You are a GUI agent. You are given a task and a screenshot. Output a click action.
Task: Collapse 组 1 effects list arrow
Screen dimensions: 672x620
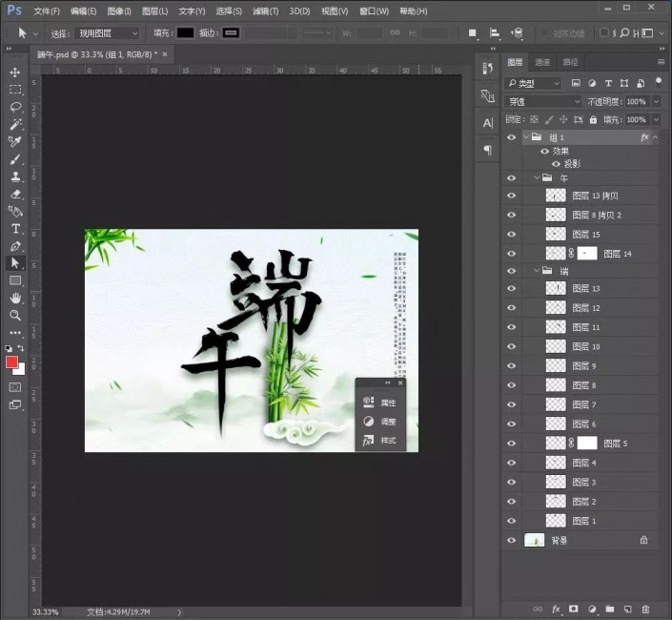pos(655,137)
